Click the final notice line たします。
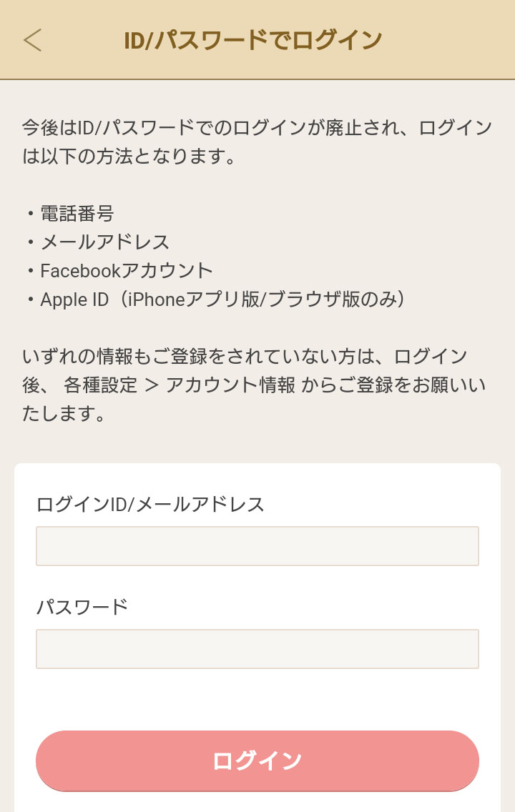The width and height of the screenshot is (515, 812). pyautogui.click(x=64, y=413)
